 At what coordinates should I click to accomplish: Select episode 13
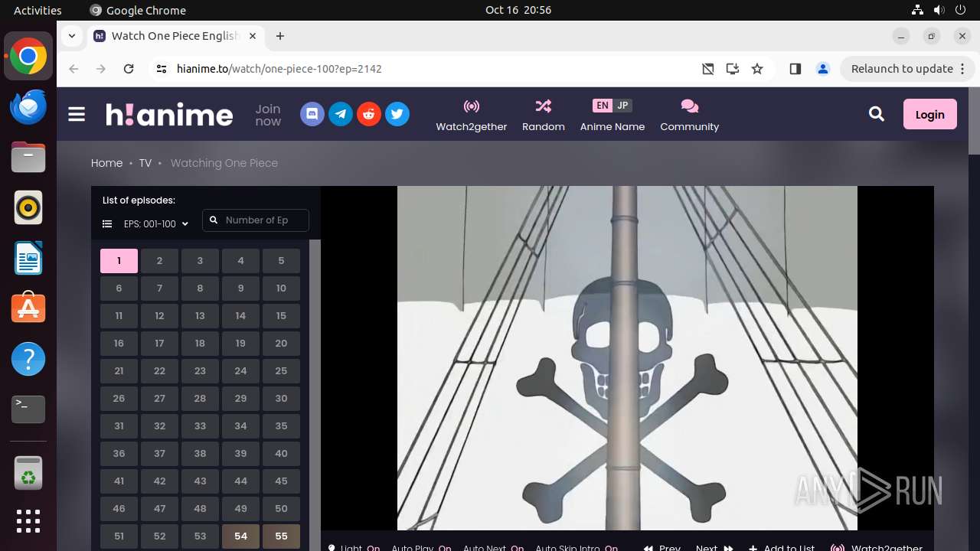tap(200, 316)
